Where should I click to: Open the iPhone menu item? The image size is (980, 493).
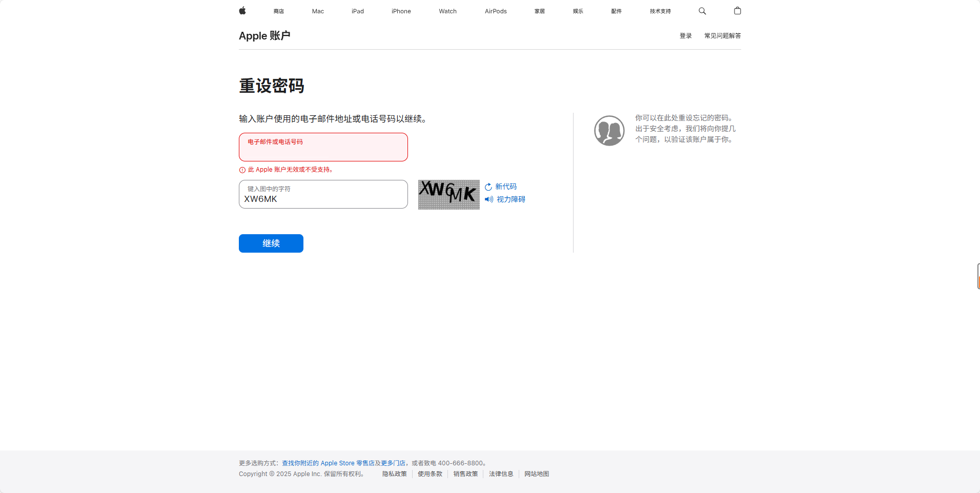(x=401, y=11)
